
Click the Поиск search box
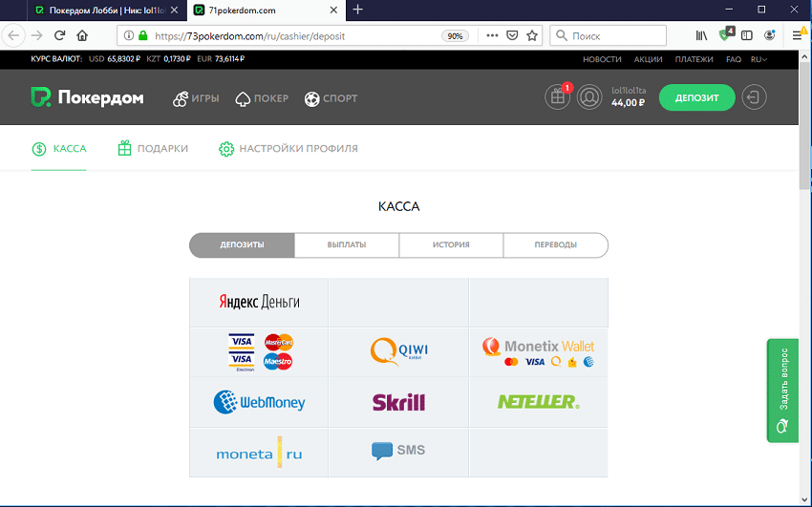point(608,35)
